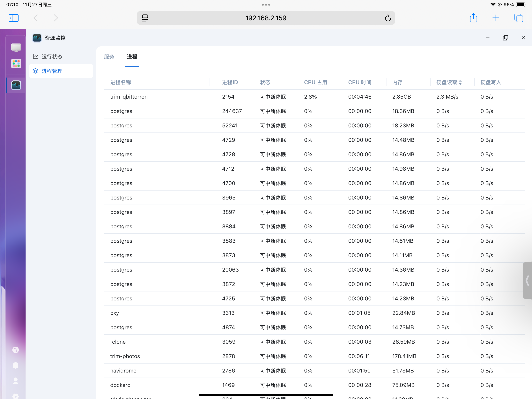Select the postgres row with ID 20063
532x399 pixels.
pyautogui.click(x=314, y=270)
